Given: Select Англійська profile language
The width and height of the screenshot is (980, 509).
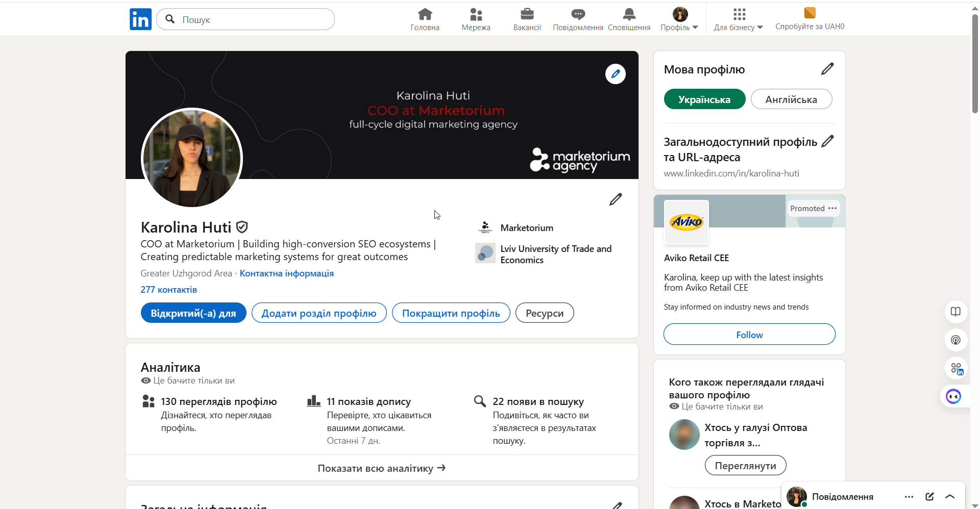Looking at the screenshot, I should (x=791, y=99).
